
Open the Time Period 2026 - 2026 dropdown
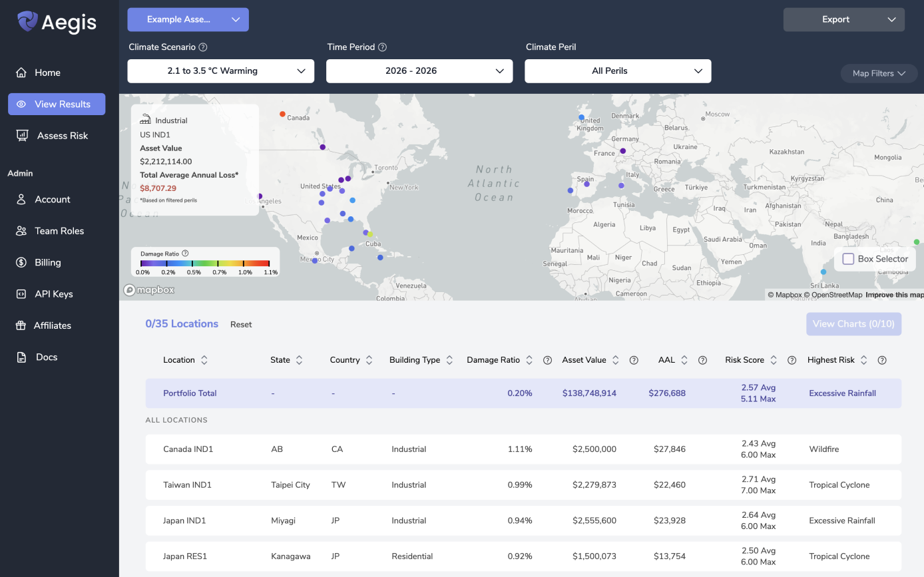(419, 71)
